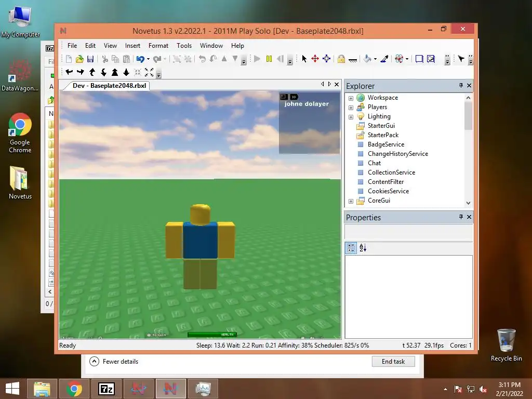
Task: Open 7-Zip from the taskbar
Action: [x=107, y=389]
